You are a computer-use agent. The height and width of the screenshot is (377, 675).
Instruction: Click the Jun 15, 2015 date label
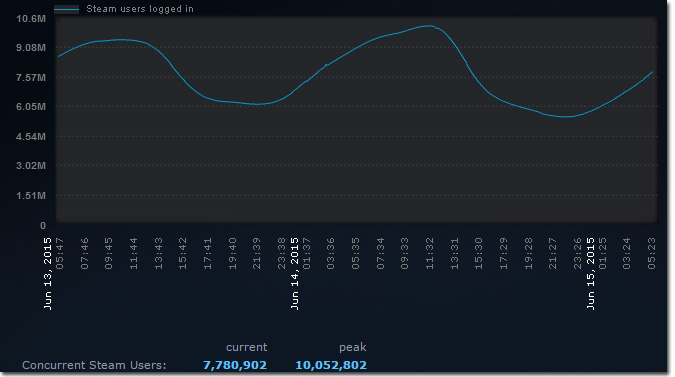coord(591,273)
